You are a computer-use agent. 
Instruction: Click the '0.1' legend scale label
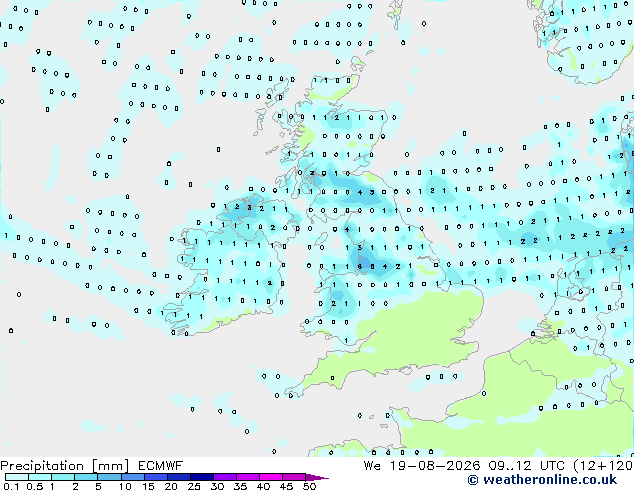[11, 486]
